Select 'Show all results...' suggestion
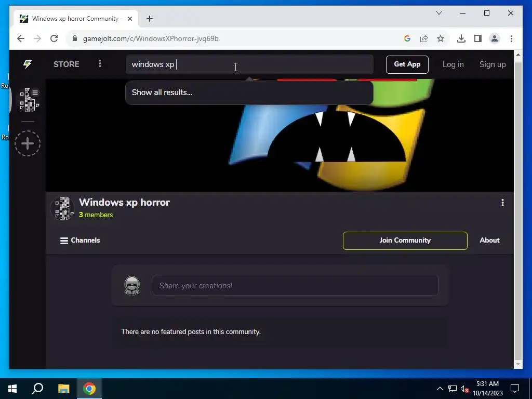The height and width of the screenshot is (399, 532). click(249, 92)
